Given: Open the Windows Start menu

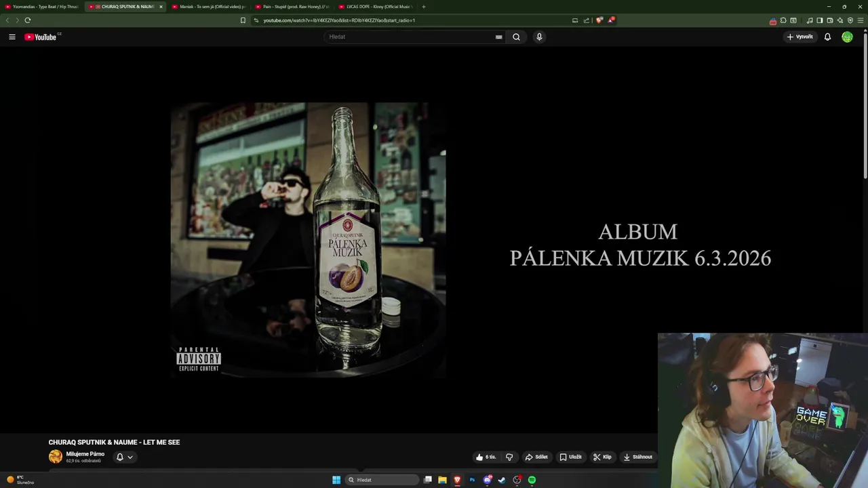Looking at the screenshot, I should 336,480.
